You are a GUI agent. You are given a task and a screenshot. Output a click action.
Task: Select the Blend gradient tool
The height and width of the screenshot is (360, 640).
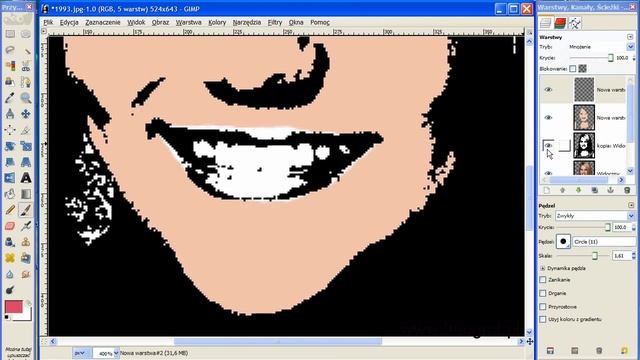(26, 193)
